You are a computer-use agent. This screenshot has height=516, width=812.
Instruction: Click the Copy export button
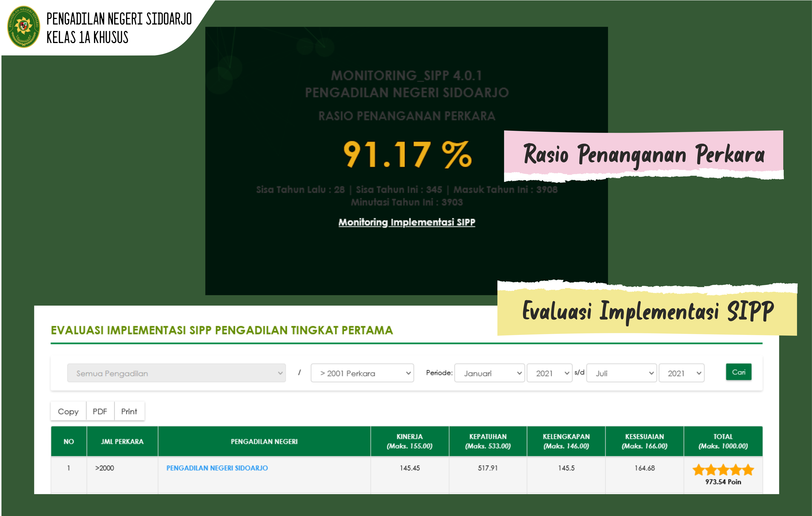68,411
